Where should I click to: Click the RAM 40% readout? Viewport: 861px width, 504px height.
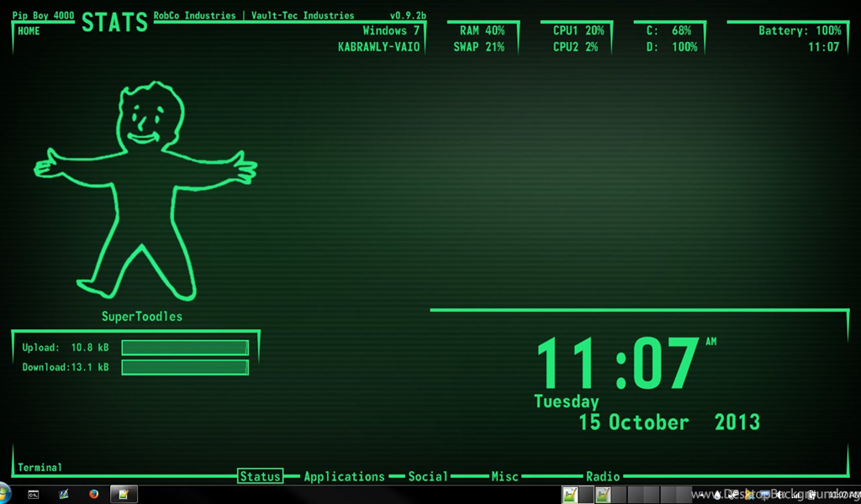point(482,31)
